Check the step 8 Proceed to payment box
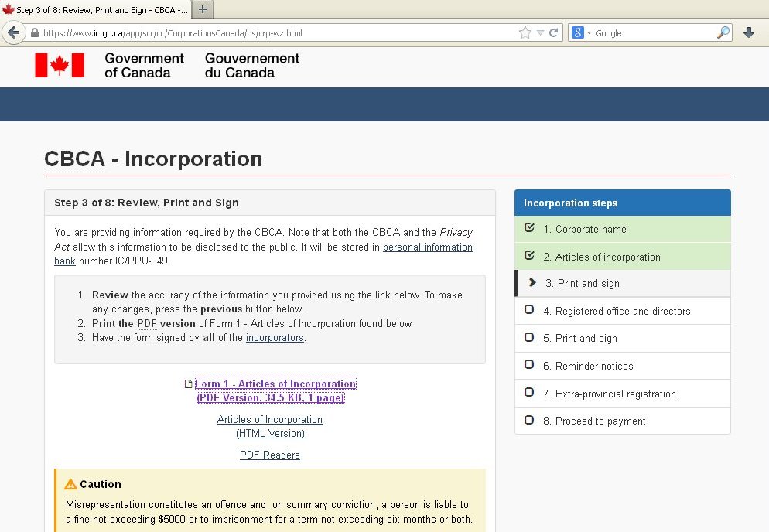The image size is (769, 532). coord(528,421)
